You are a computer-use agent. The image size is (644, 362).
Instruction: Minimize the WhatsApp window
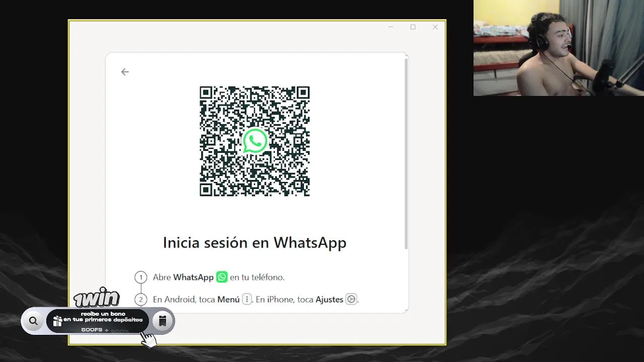coord(391,27)
